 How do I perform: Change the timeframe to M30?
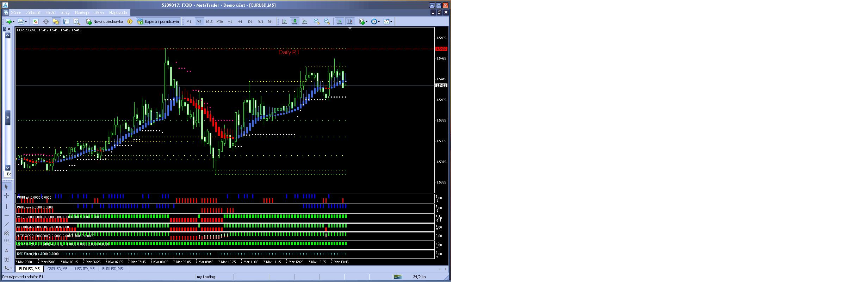coord(219,21)
